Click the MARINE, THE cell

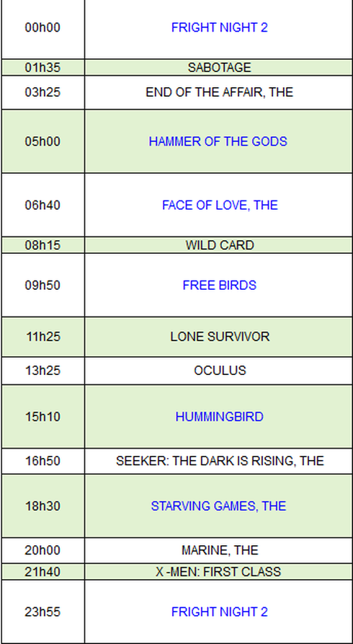click(218, 550)
